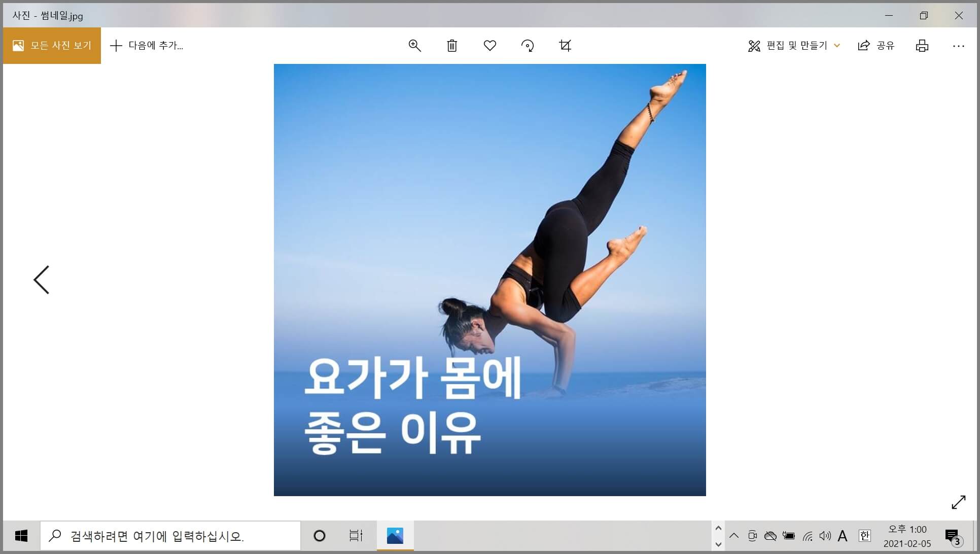Rotate the image with rotate icon
Screen dimensions: 980x554
(528, 46)
